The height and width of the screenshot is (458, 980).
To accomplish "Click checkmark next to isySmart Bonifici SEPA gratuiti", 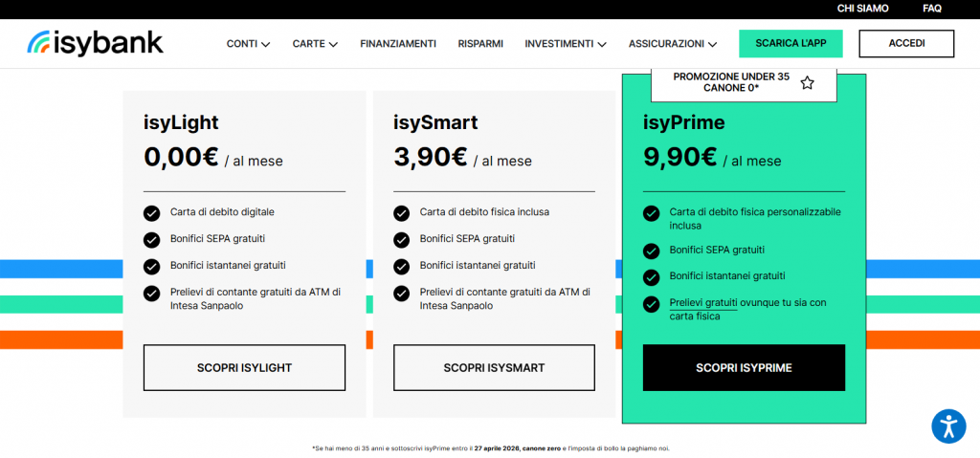I will coord(401,239).
